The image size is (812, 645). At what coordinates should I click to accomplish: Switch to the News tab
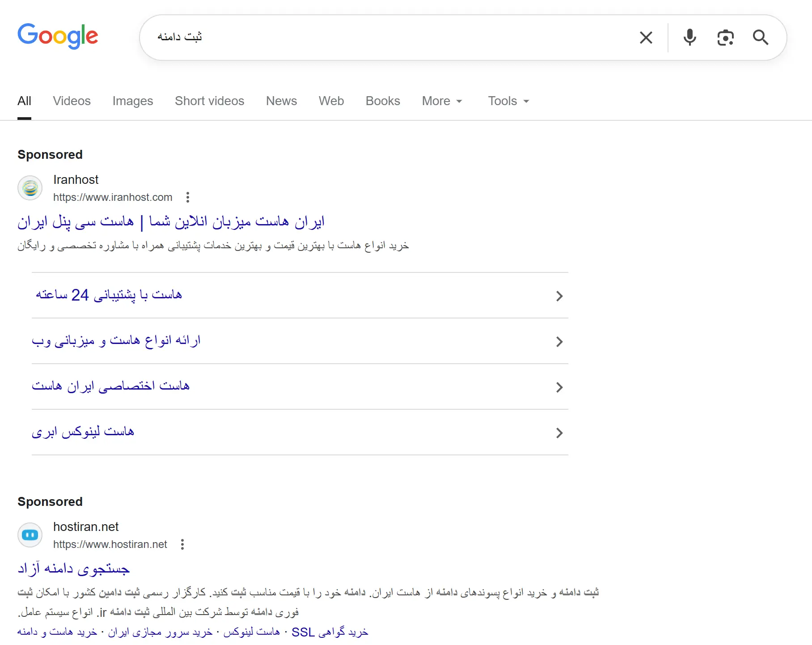pyautogui.click(x=281, y=101)
